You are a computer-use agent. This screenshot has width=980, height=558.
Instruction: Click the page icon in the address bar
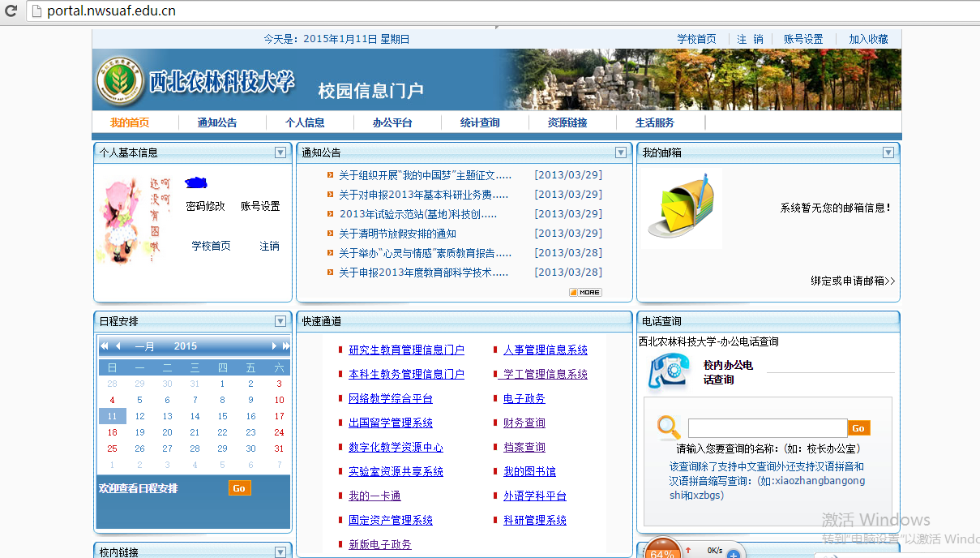[x=35, y=11]
